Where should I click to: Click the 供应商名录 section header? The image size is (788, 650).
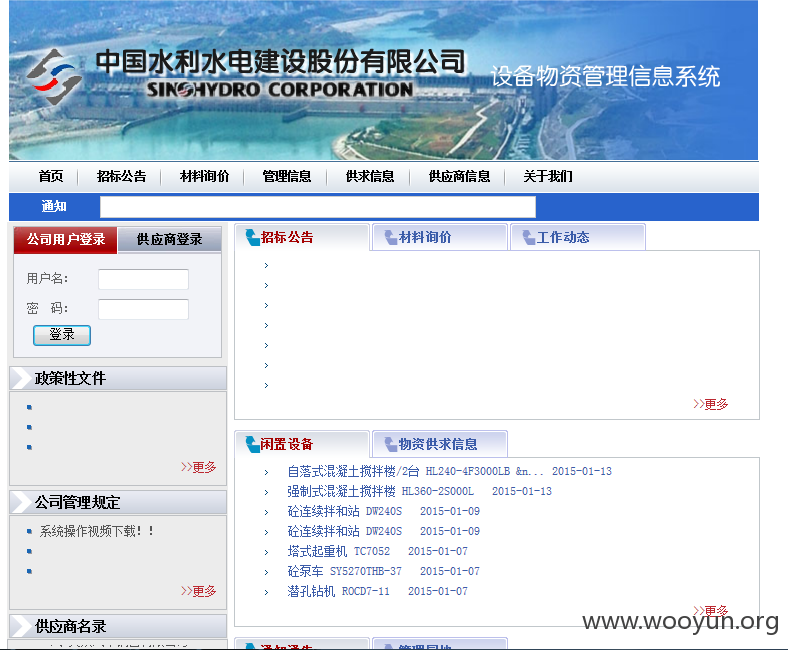click(118, 626)
